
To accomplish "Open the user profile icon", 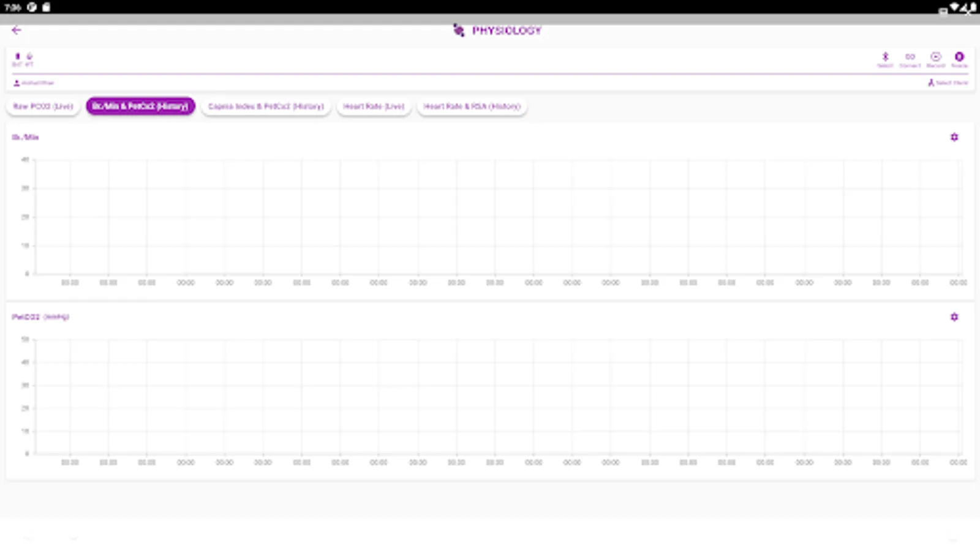I will (17, 83).
